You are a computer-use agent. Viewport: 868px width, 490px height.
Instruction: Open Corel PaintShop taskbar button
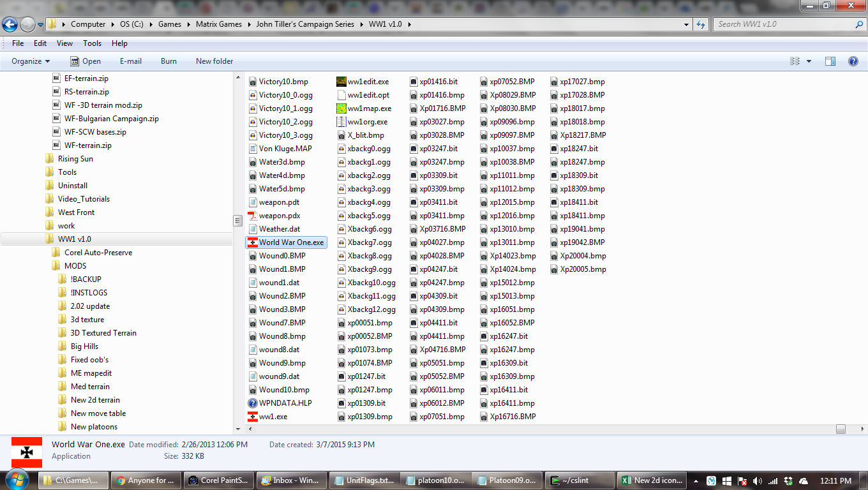218,480
